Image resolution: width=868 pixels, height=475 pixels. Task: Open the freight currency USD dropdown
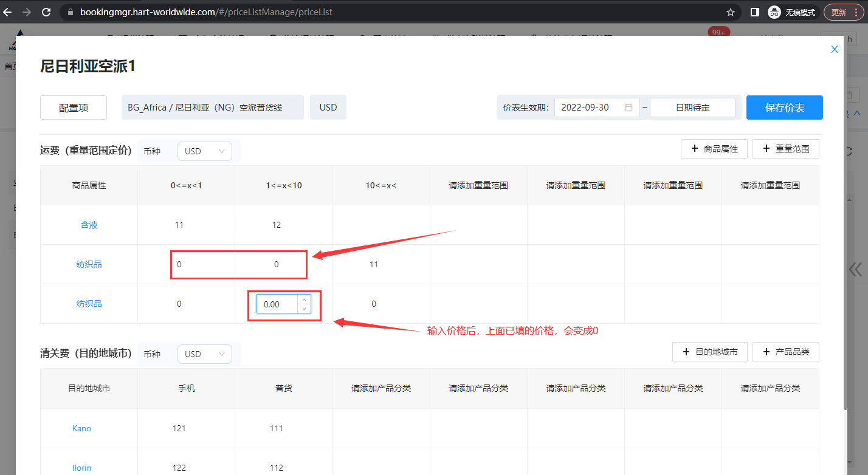[204, 151]
